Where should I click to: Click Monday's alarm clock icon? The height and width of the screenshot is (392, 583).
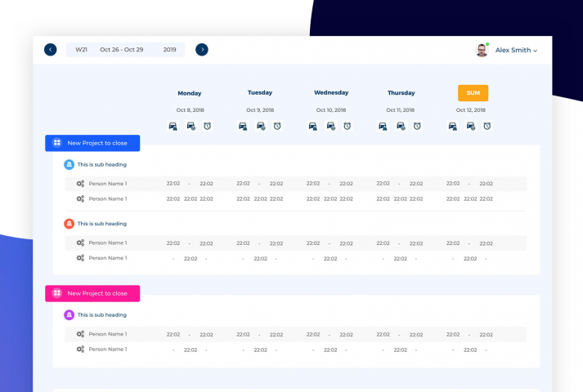pyautogui.click(x=208, y=127)
